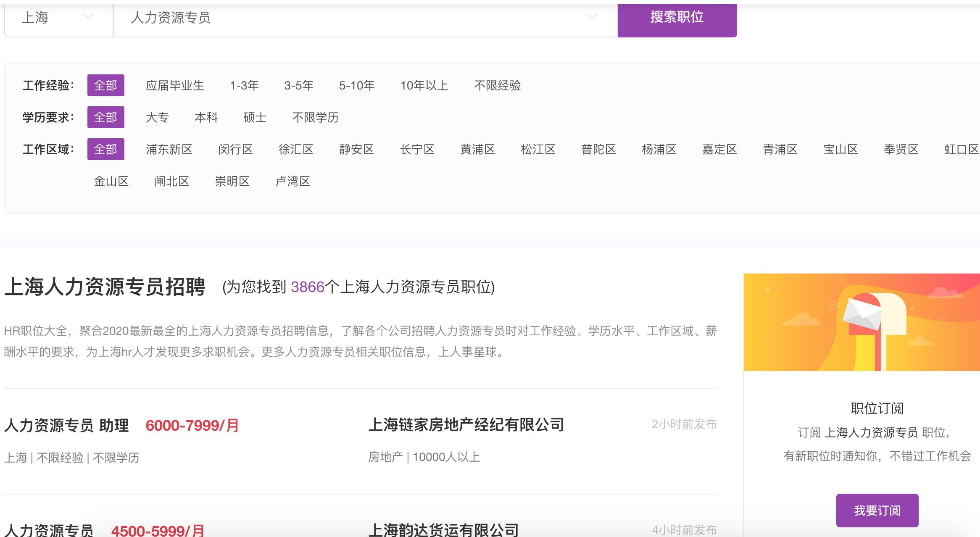Filter by 应届毕业生 experience

(x=175, y=85)
